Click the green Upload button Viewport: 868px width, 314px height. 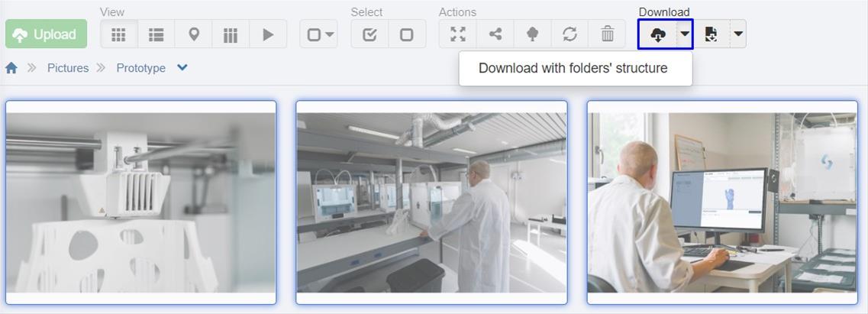[x=46, y=34]
